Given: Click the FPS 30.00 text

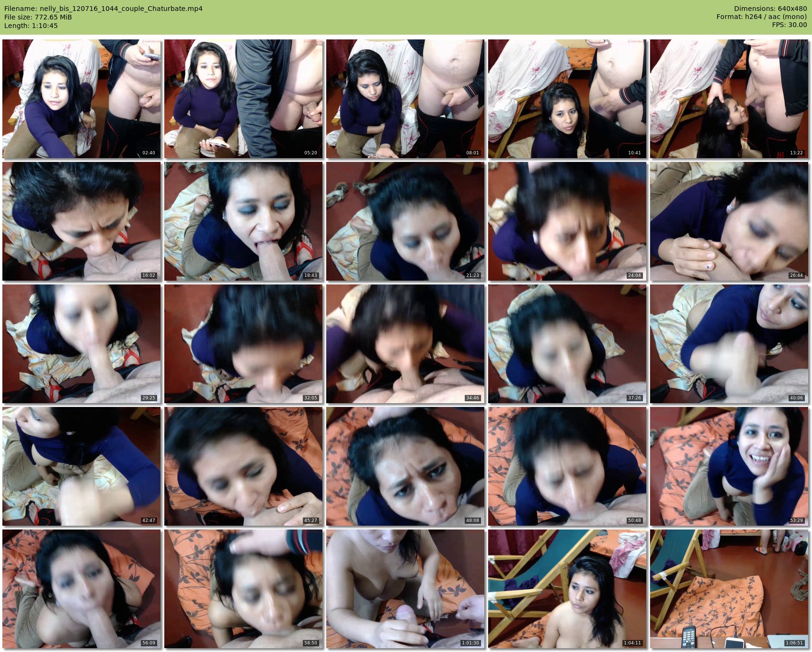Looking at the screenshot, I should pyautogui.click(x=789, y=25).
